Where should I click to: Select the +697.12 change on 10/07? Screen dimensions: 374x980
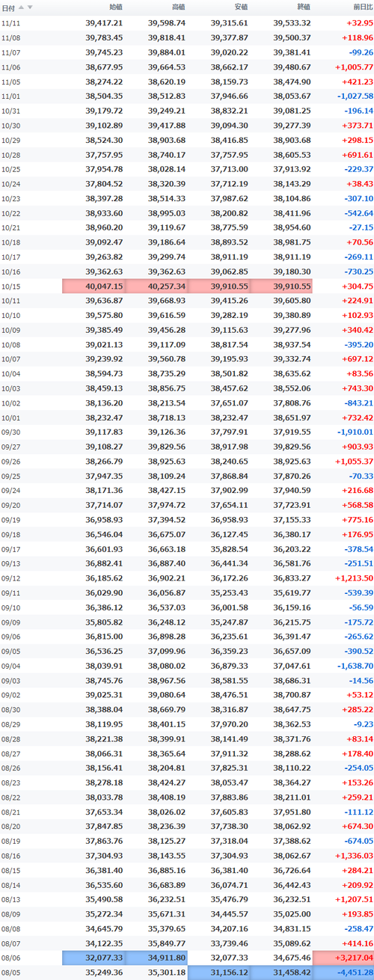tap(359, 358)
